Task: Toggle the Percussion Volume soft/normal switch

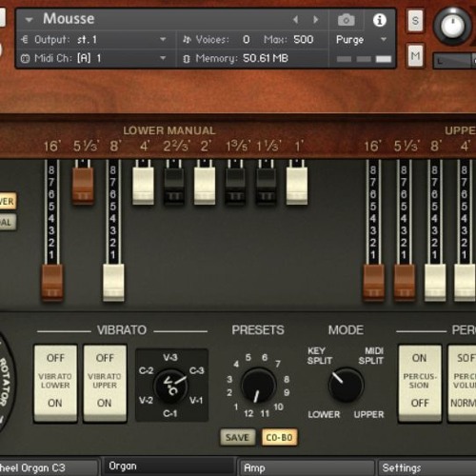Action: 462,383
